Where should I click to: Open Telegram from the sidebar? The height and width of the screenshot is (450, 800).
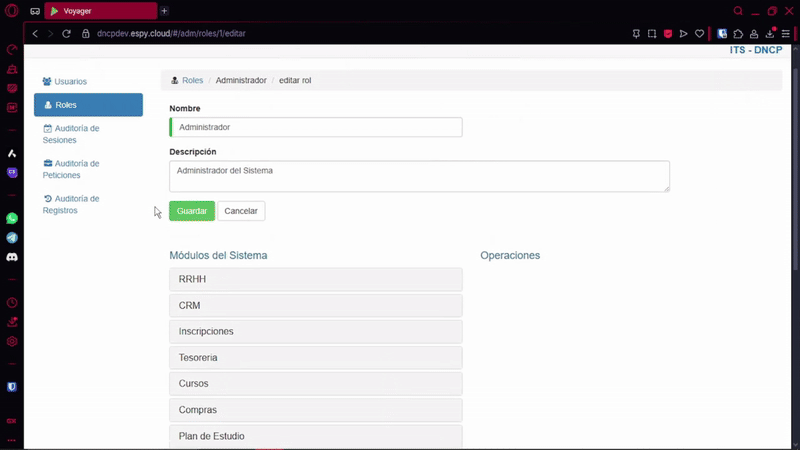pyautogui.click(x=12, y=238)
